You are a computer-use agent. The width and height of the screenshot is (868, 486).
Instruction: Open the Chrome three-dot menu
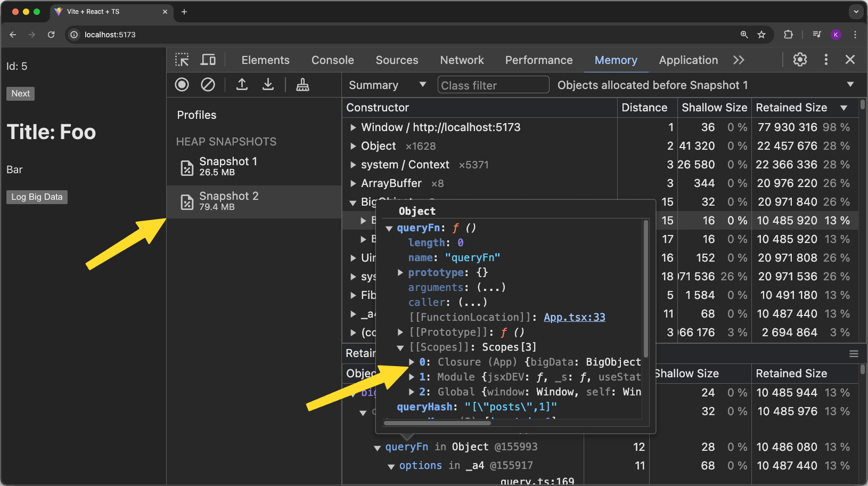855,35
